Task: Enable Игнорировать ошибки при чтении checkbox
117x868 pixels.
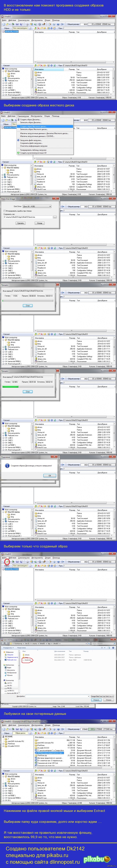Action: point(4,211)
